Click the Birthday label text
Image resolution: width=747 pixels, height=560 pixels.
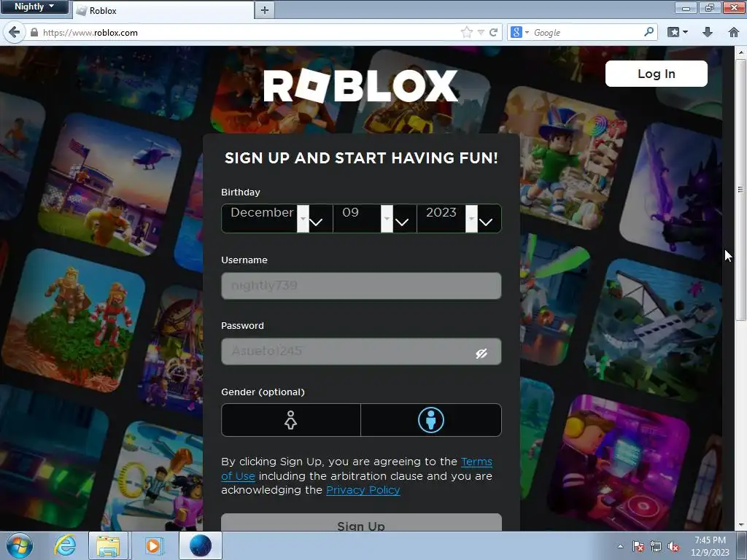point(241,192)
